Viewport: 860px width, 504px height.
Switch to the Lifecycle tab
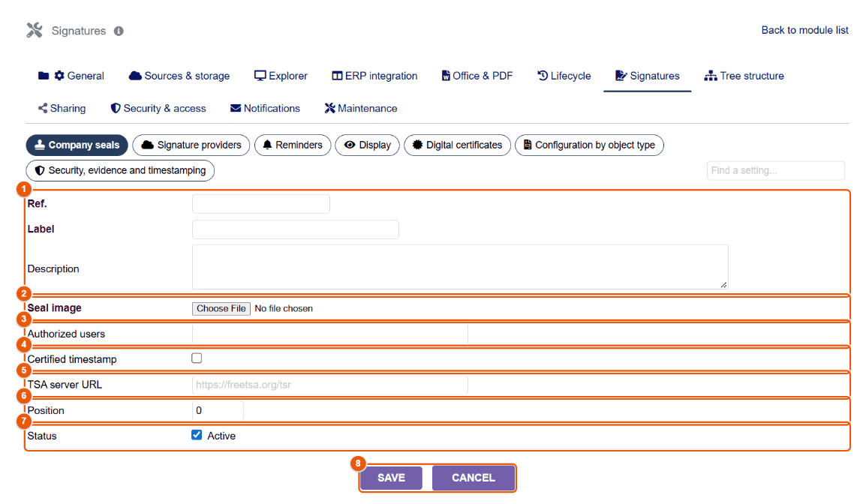tap(564, 76)
